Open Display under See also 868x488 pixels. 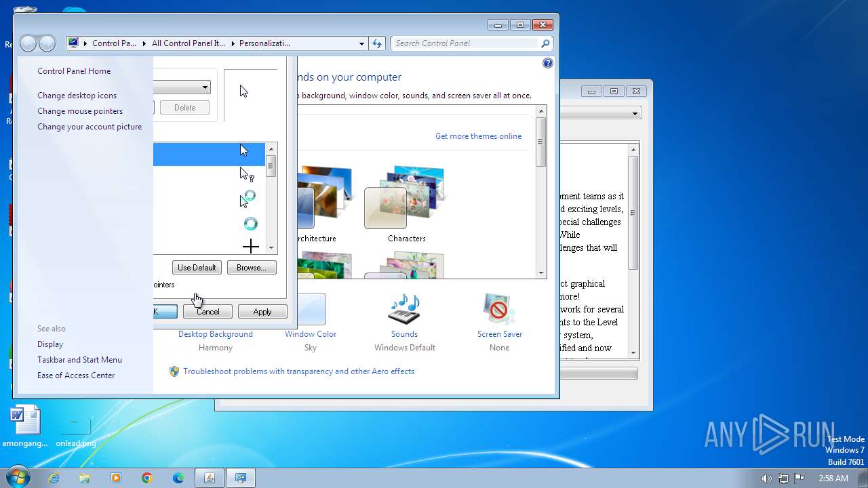pos(50,344)
